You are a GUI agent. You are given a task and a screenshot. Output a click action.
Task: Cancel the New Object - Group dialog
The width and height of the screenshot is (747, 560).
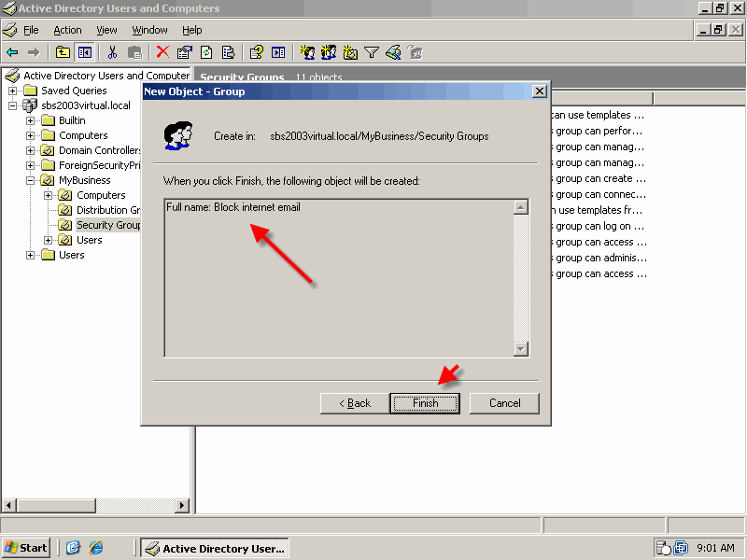[504, 403]
